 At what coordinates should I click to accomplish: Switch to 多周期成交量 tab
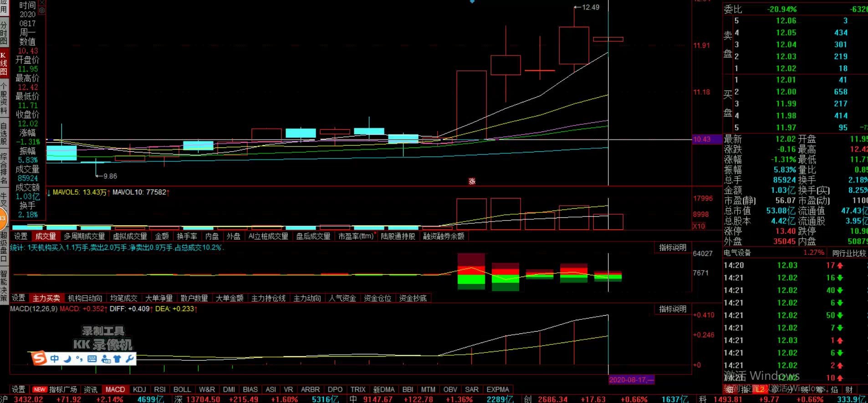point(84,236)
